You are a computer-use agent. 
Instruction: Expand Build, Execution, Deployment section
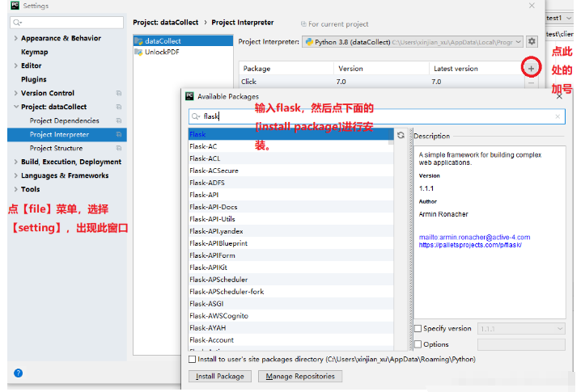click(15, 162)
